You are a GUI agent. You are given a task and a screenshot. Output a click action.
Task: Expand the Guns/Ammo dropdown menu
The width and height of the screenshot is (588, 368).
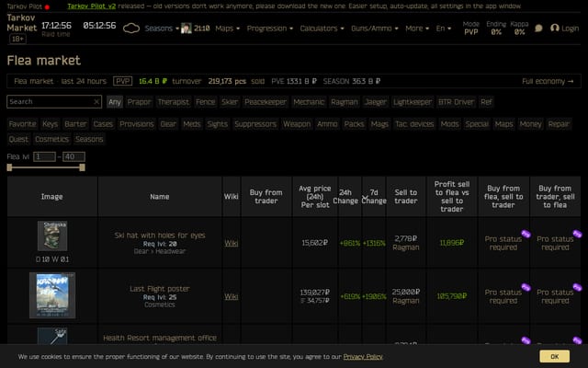374,29
